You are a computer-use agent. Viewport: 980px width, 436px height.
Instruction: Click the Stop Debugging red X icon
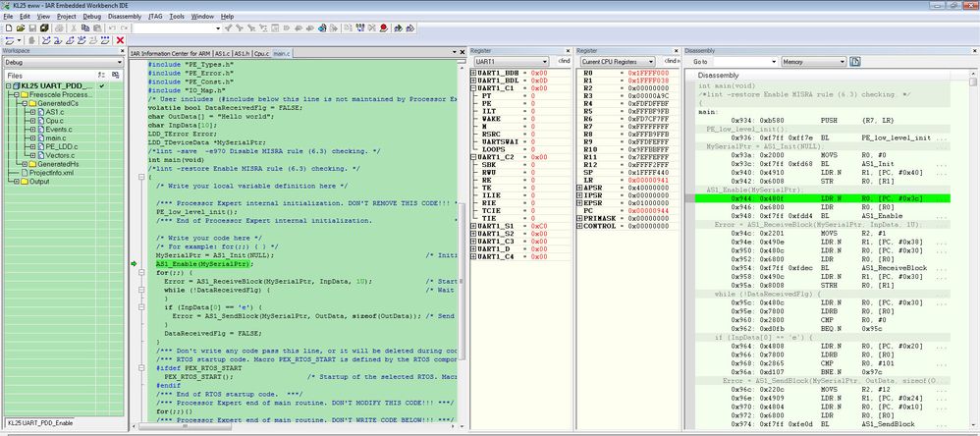coord(120,40)
